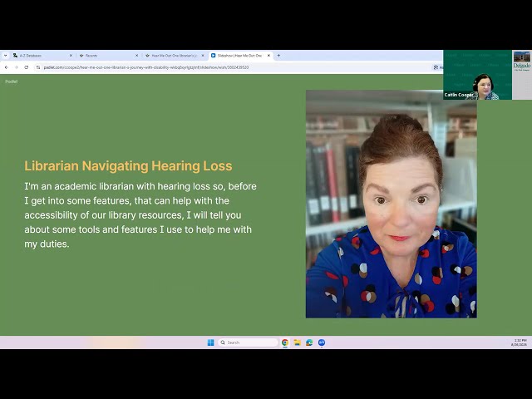Image resolution: width=532 pixels, height=399 pixels.
Task: Close the A-Z Databases tab
Action: (71, 56)
